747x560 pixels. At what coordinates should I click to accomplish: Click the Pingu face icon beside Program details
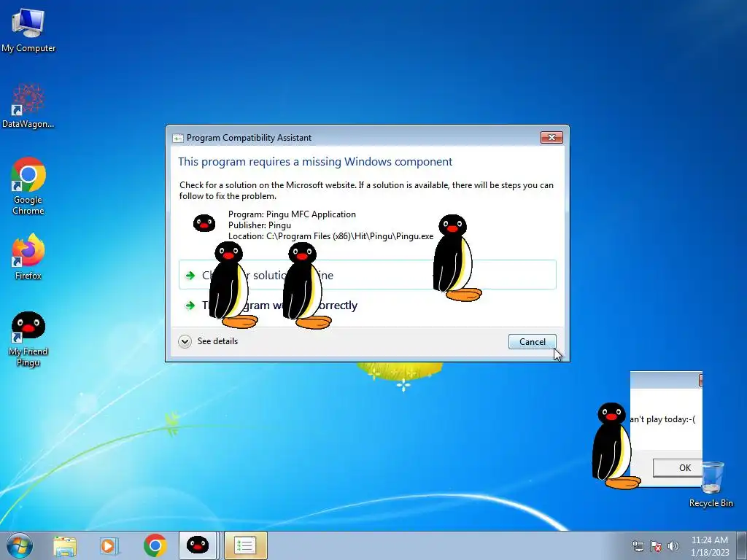click(204, 223)
